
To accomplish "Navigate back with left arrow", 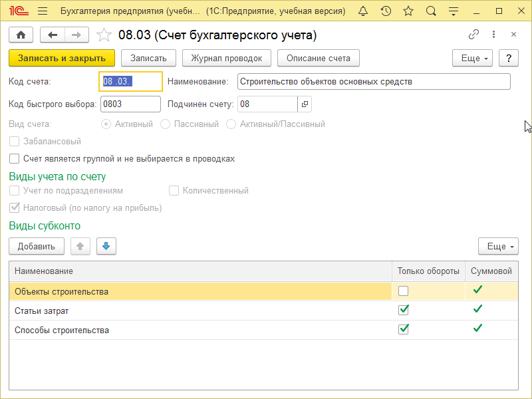I will click(x=53, y=35).
